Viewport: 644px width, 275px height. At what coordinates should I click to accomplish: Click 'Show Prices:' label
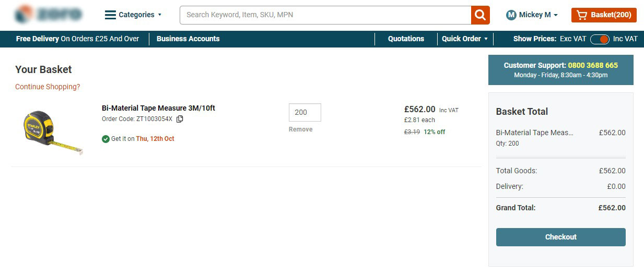[535, 39]
